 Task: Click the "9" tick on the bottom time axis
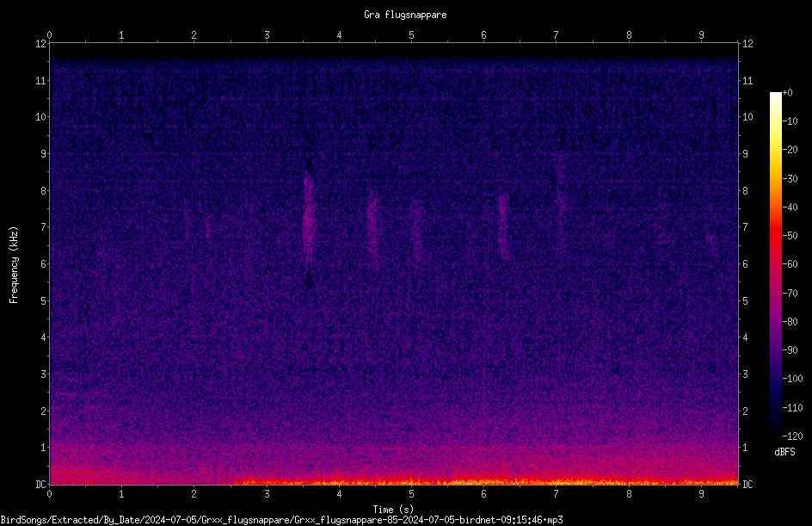(701, 494)
